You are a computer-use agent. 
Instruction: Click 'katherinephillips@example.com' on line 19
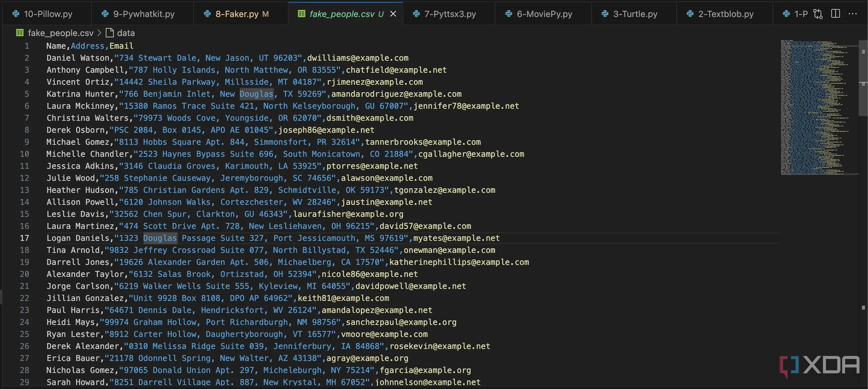click(459, 262)
